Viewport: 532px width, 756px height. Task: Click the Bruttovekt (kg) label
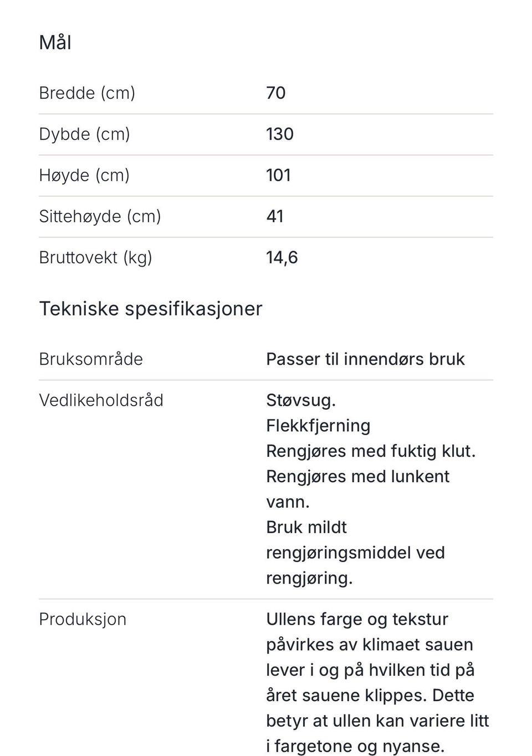click(x=95, y=257)
